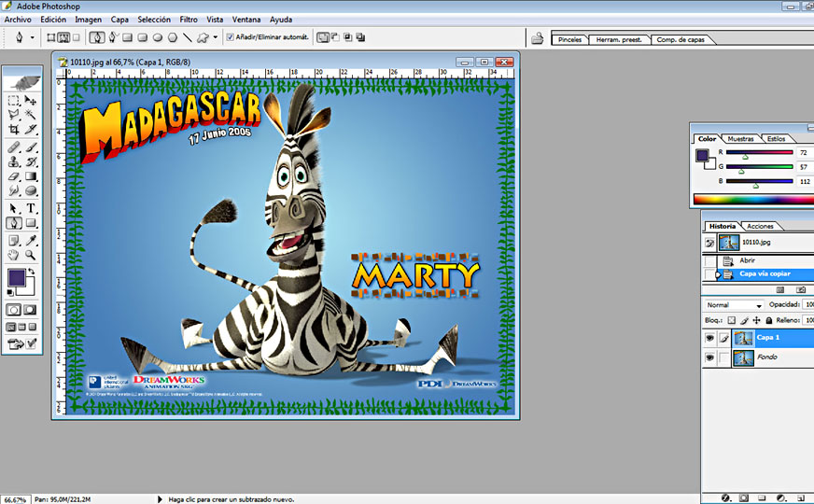Toggle Paths mode in options bar
Viewport: 814px width, 504px height.
point(63,37)
